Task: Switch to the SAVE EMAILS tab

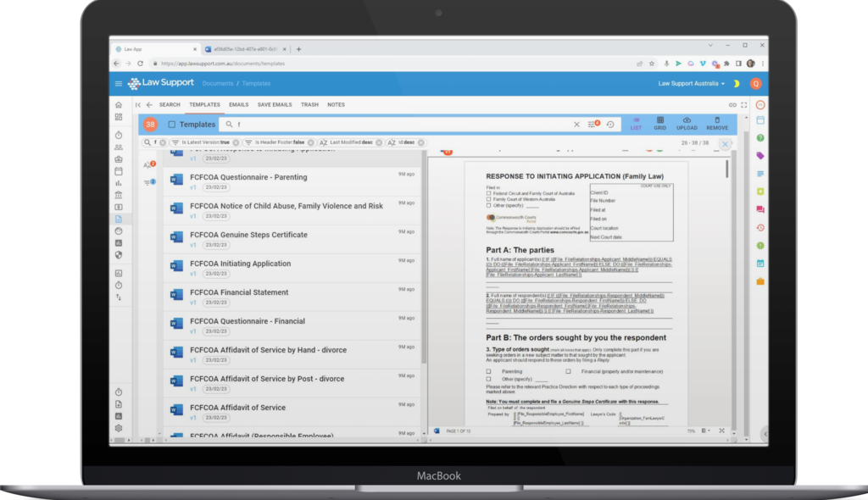Action: [x=275, y=104]
